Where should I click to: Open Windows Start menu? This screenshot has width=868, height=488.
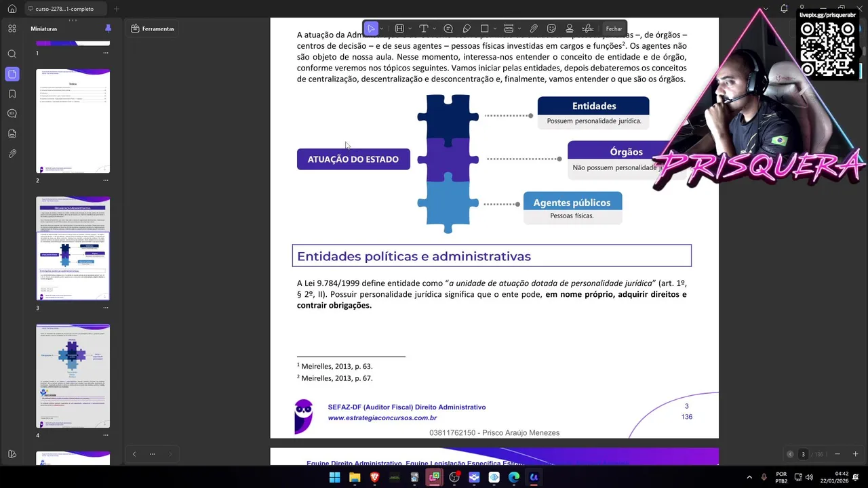click(x=334, y=477)
